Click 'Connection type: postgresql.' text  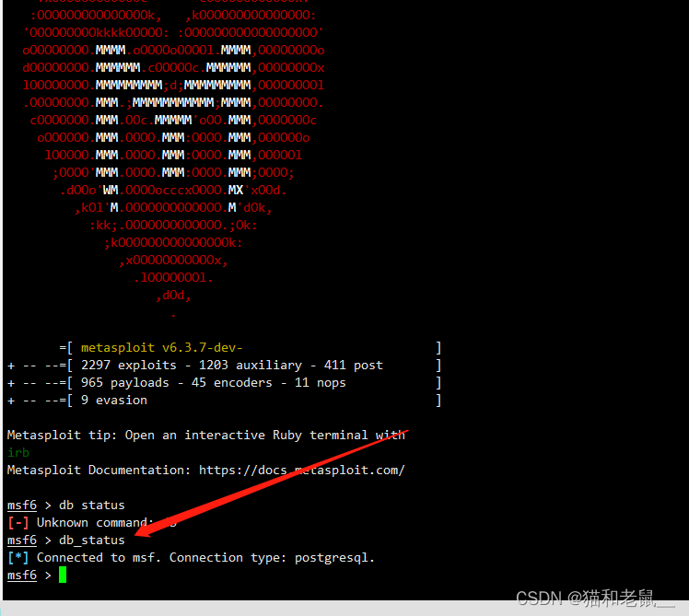click(x=272, y=558)
